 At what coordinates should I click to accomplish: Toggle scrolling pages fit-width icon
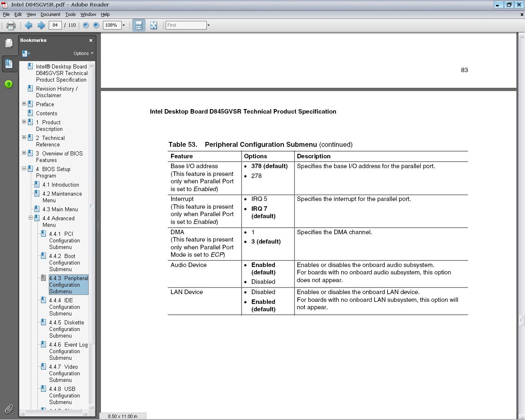pyautogui.click(x=139, y=25)
